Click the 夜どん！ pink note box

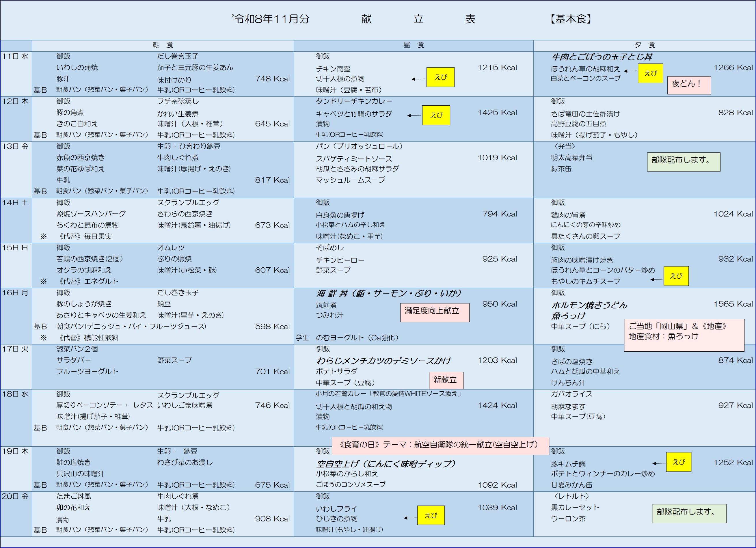[x=689, y=85]
